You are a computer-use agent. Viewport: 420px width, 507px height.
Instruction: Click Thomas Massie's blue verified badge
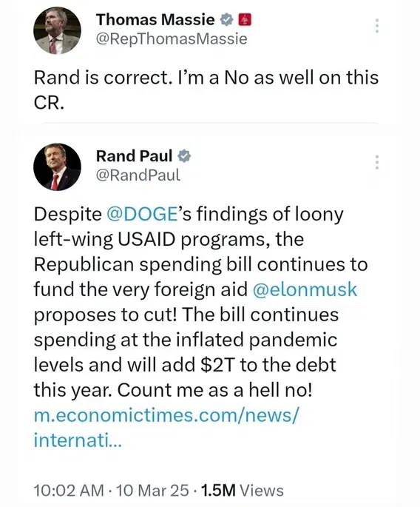point(226,20)
